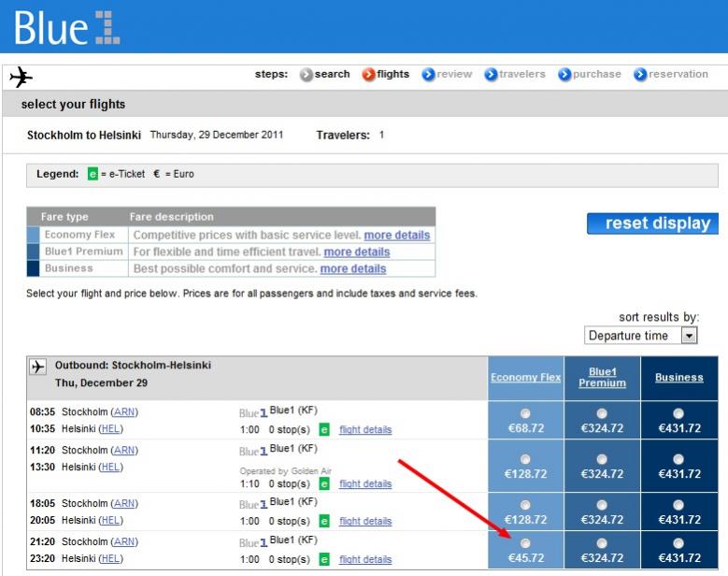The width and height of the screenshot is (728, 576).
Task: Click the flights step red arrow icon
Action: (x=368, y=75)
